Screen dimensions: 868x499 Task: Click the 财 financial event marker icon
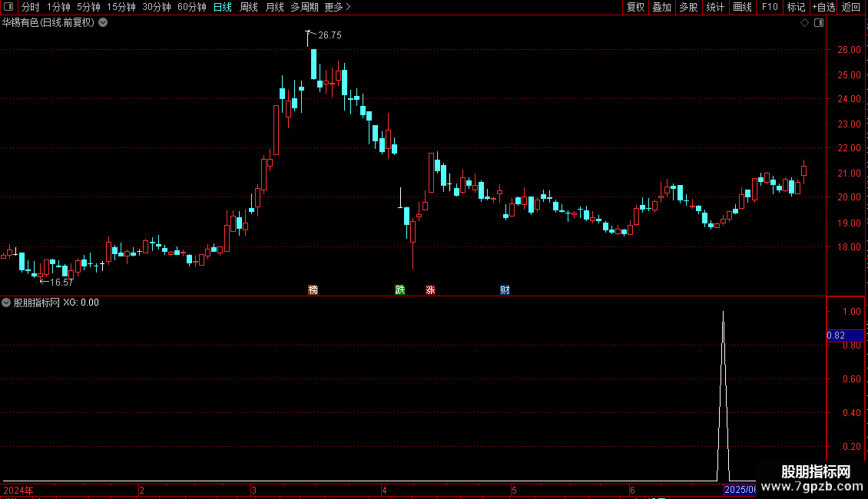coord(505,290)
